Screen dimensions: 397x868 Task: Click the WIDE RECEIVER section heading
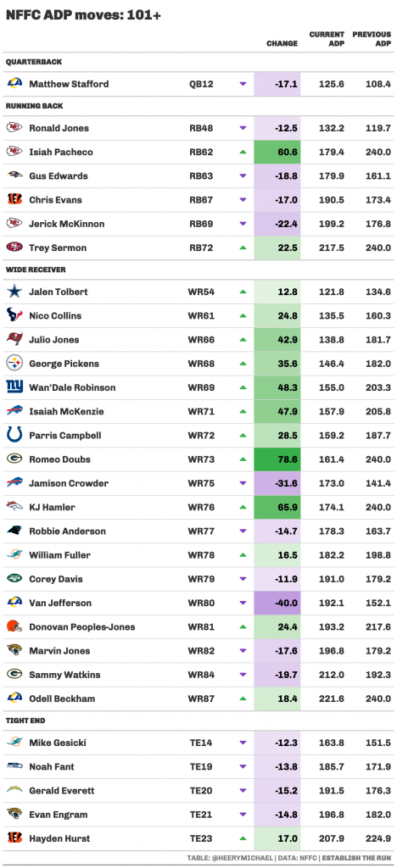[36, 270]
